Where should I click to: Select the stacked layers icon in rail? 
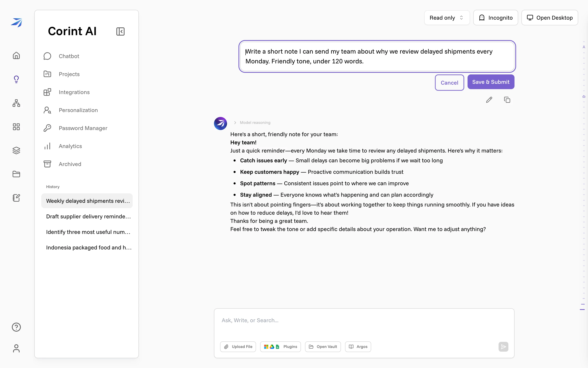point(16,150)
